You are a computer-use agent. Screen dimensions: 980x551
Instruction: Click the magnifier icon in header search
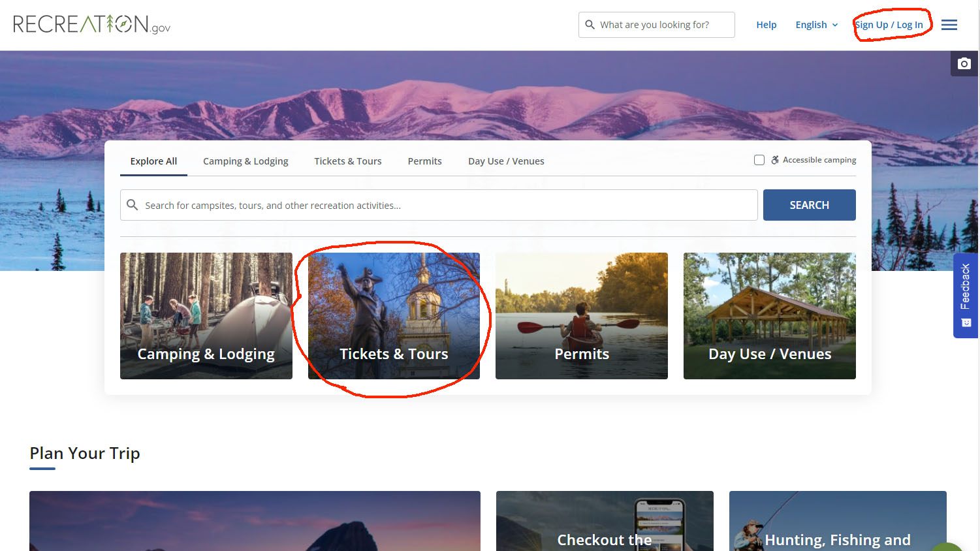pos(590,25)
